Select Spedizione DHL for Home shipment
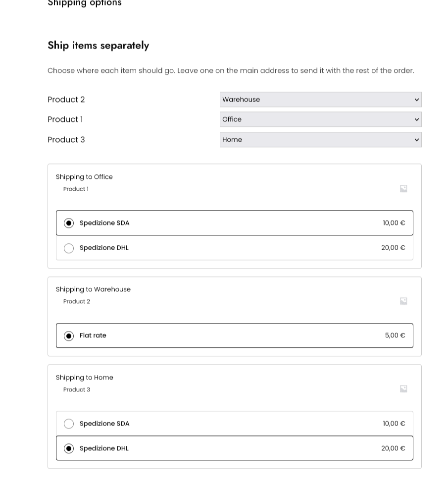The image size is (448, 488). [x=235, y=448]
